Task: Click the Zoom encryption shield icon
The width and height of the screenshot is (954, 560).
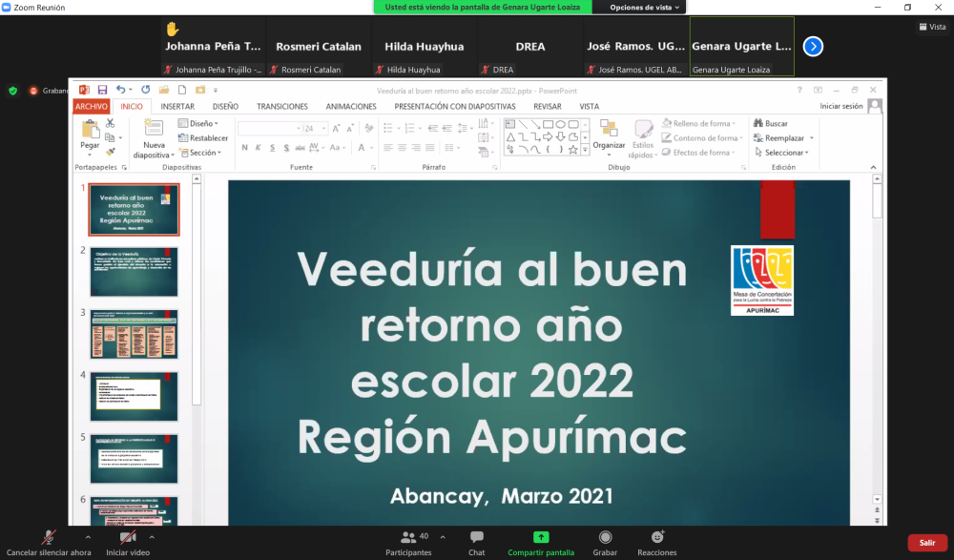Action: click(12, 91)
